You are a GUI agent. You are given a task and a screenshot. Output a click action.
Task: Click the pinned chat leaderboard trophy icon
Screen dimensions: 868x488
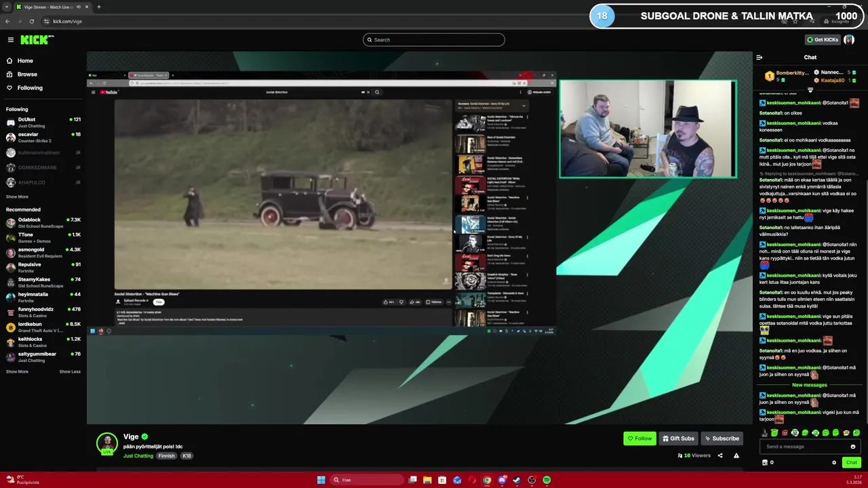tap(770, 76)
